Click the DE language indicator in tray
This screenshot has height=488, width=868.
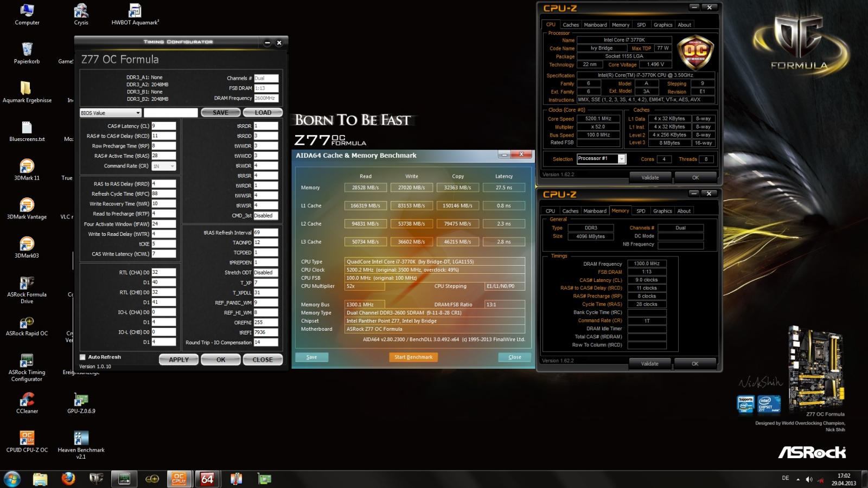click(786, 478)
